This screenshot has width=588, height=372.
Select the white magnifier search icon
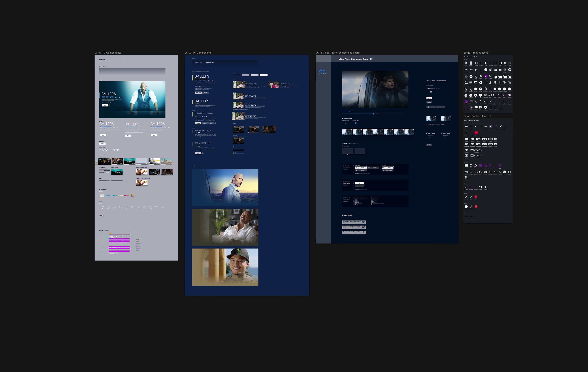[x=471, y=166]
